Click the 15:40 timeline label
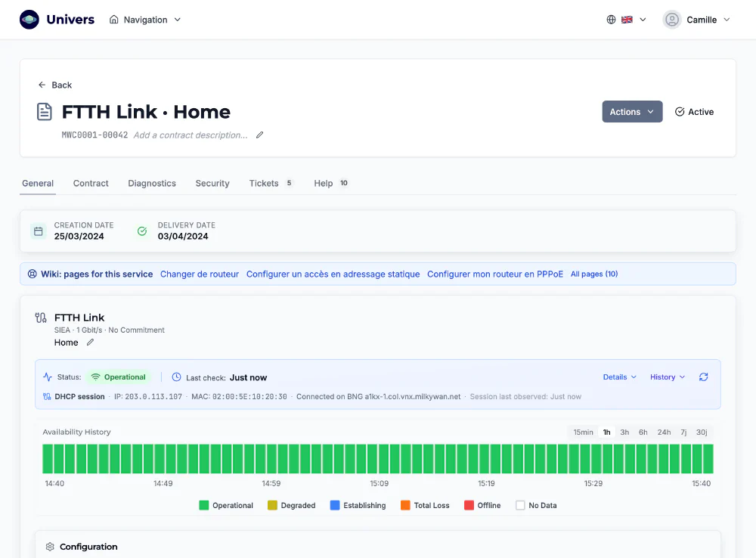 tap(701, 483)
